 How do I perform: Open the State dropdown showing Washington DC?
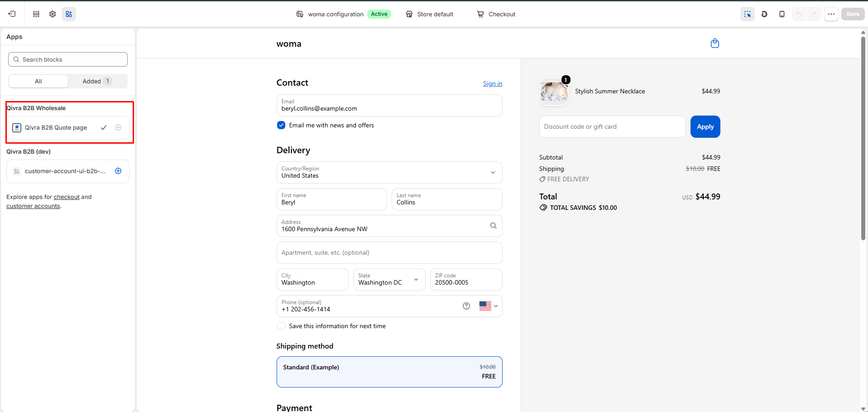(x=389, y=279)
